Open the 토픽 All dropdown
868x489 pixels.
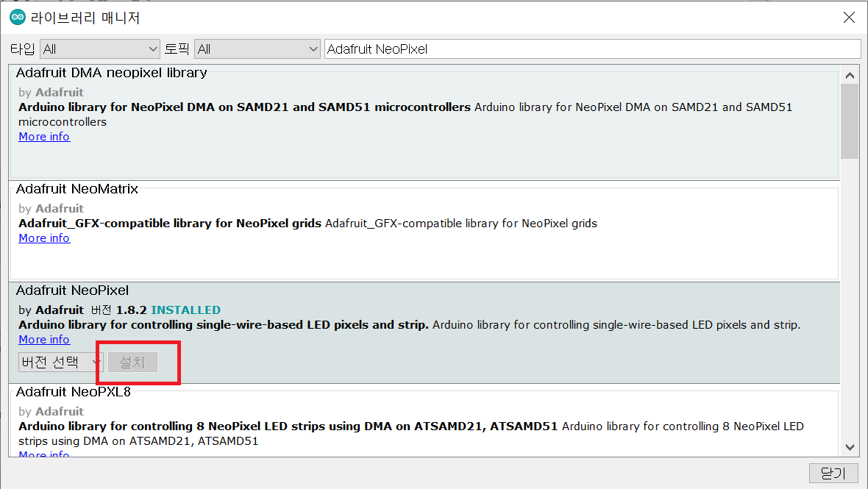point(257,49)
